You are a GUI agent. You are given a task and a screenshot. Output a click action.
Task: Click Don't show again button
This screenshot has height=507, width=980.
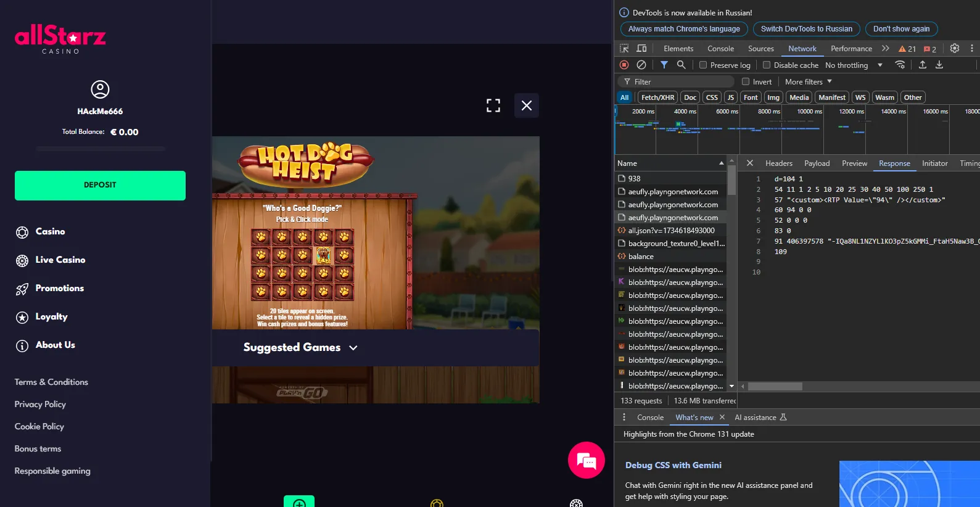[x=902, y=29]
